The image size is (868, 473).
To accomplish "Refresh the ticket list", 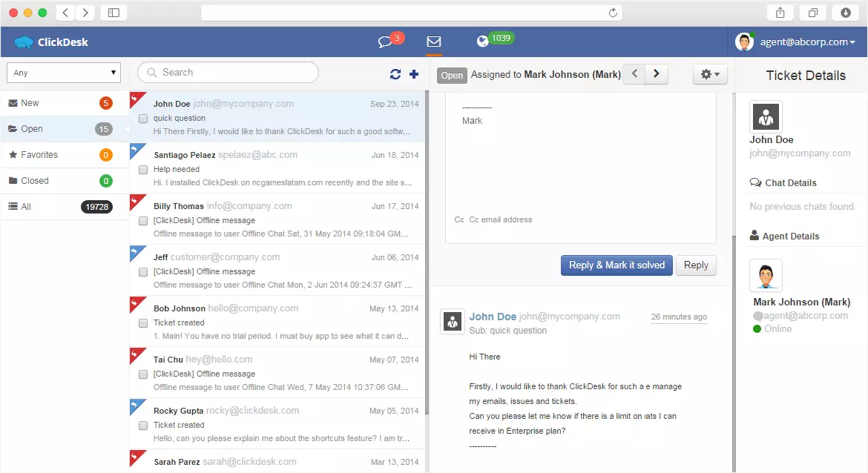I will 395,74.
